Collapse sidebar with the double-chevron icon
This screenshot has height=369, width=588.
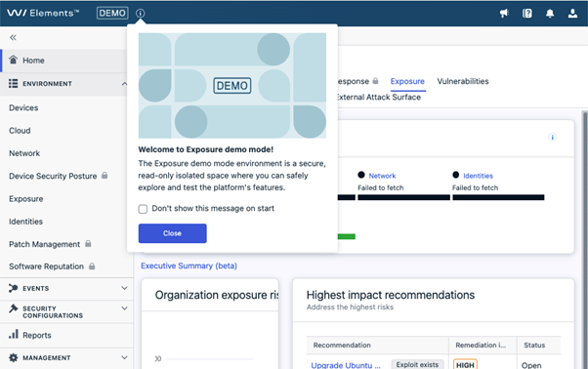click(13, 37)
